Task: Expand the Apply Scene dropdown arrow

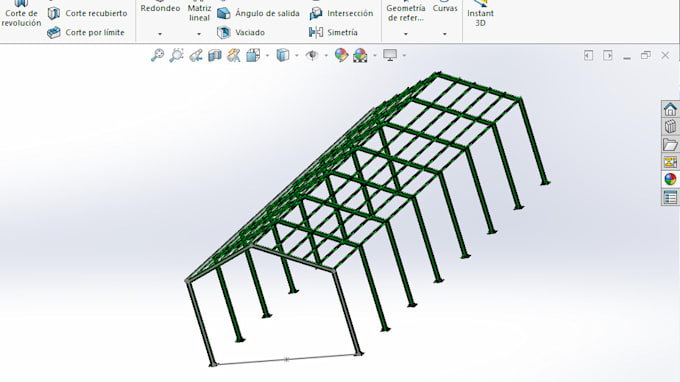Action: click(375, 56)
